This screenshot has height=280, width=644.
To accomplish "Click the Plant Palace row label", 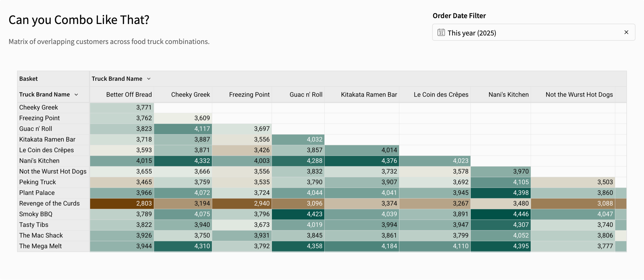I will pos(37,193).
